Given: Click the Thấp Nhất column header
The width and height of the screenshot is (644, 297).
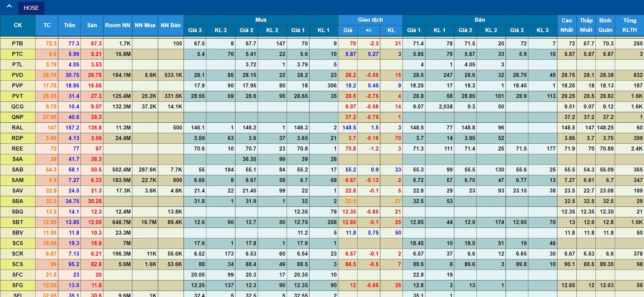Looking at the screenshot, I should [586, 25].
